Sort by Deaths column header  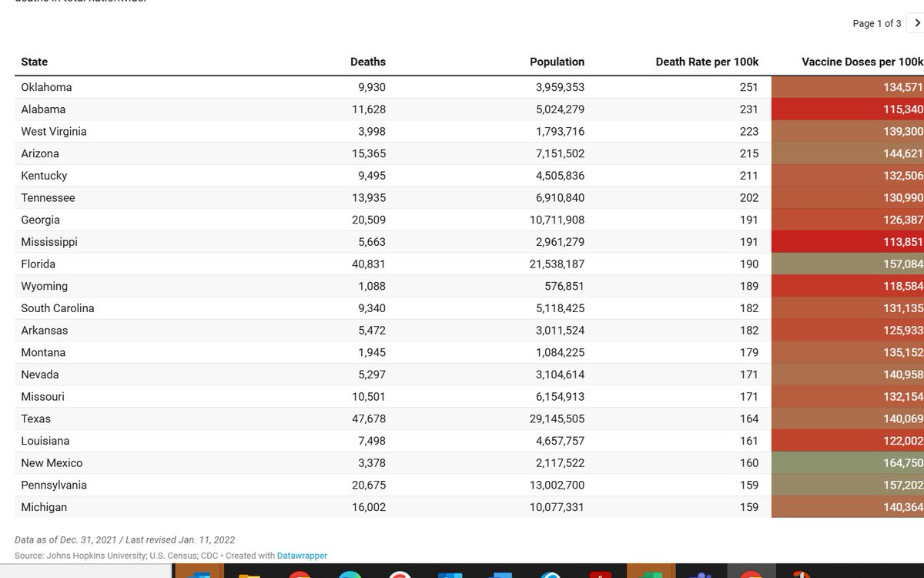368,62
